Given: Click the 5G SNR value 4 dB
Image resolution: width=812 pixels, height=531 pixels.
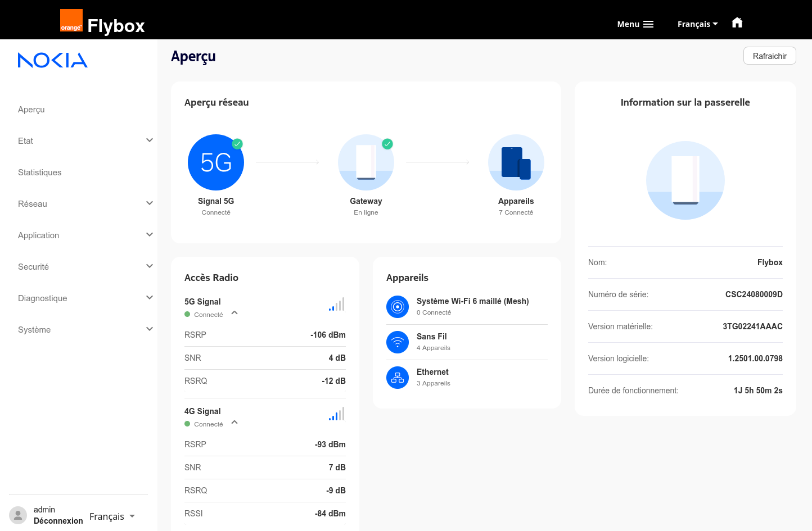Looking at the screenshot, I should pyautogui.click(x=337, y=358).
